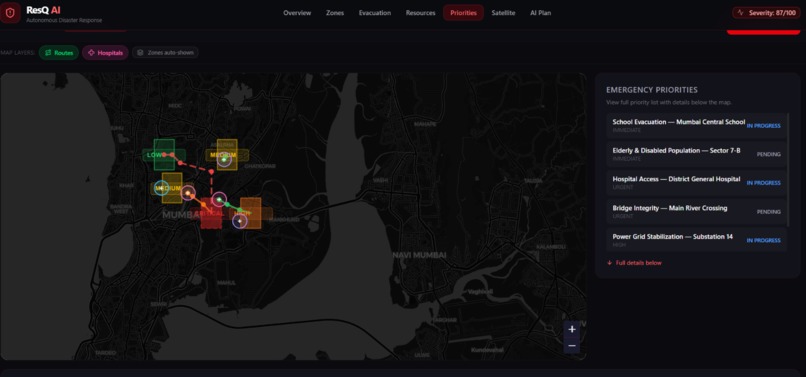Zoom in on the map
This screenshot has height=377, width=806.
(x=572, y=329)
